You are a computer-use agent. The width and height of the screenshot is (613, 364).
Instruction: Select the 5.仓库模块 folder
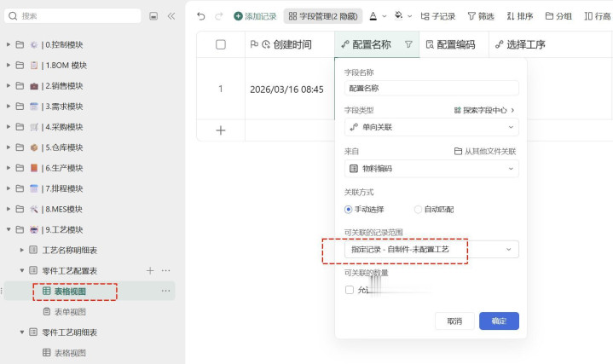point(64,147)
